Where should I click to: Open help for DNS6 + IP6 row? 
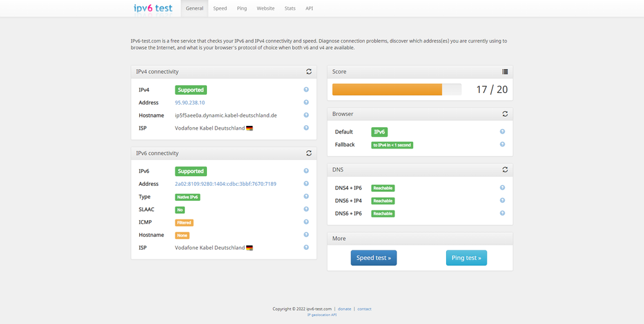[x=502, y=213]
